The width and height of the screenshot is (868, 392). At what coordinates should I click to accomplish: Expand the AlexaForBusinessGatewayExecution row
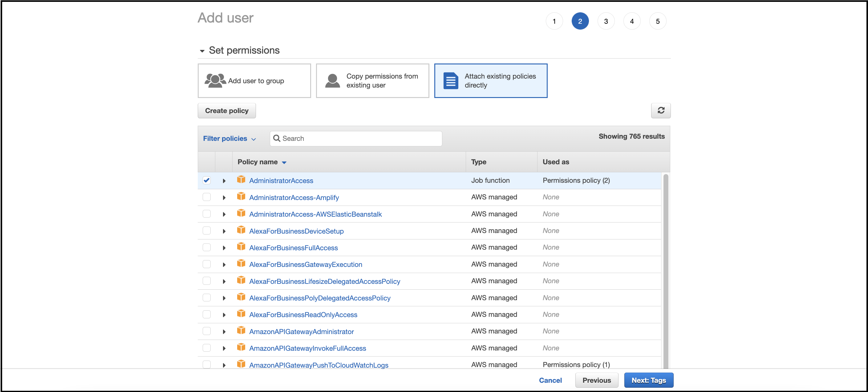click(224, 265)
